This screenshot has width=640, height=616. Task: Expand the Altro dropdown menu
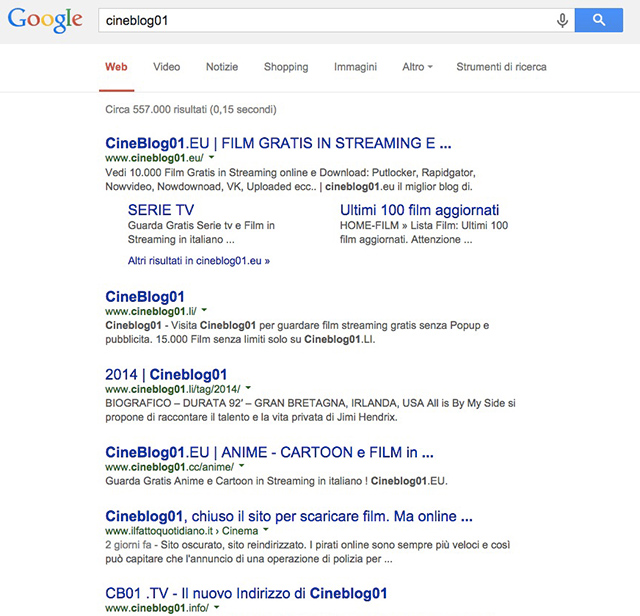click(417, 67)
